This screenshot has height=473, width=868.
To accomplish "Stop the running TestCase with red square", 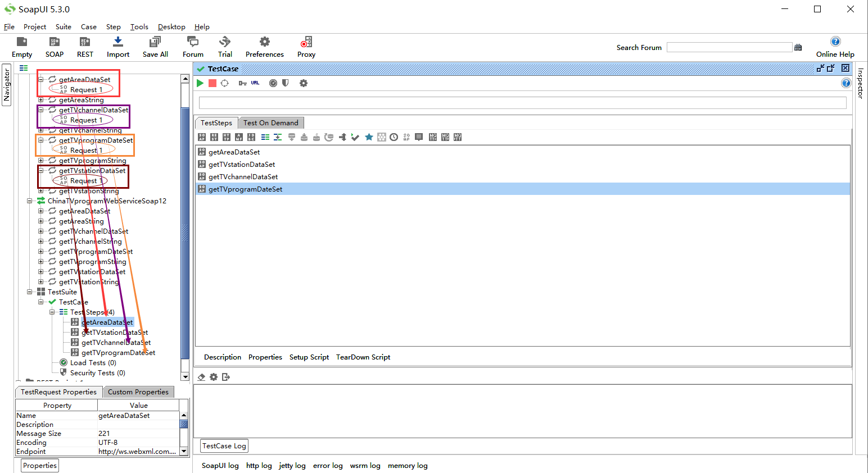I will [x=213, y=83].
